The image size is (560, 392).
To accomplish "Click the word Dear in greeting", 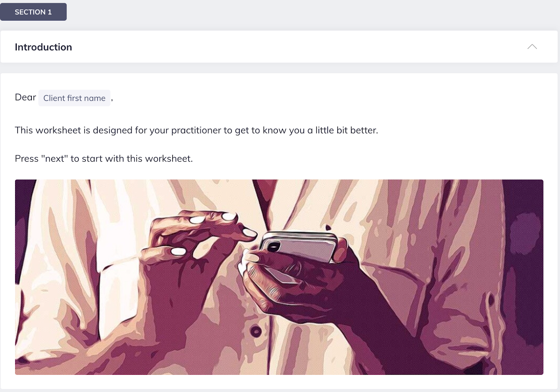I will click(x=26, y=97).
